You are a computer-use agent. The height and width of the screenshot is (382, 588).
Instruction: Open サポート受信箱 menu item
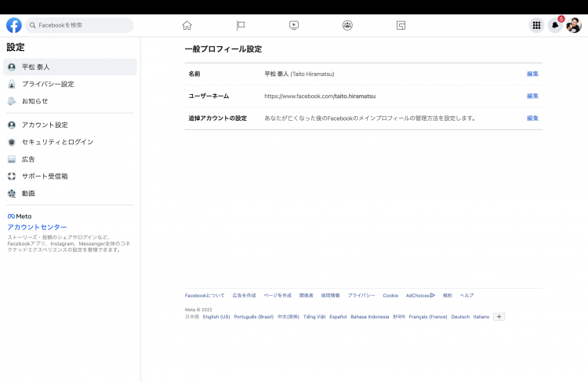(70, 176)
